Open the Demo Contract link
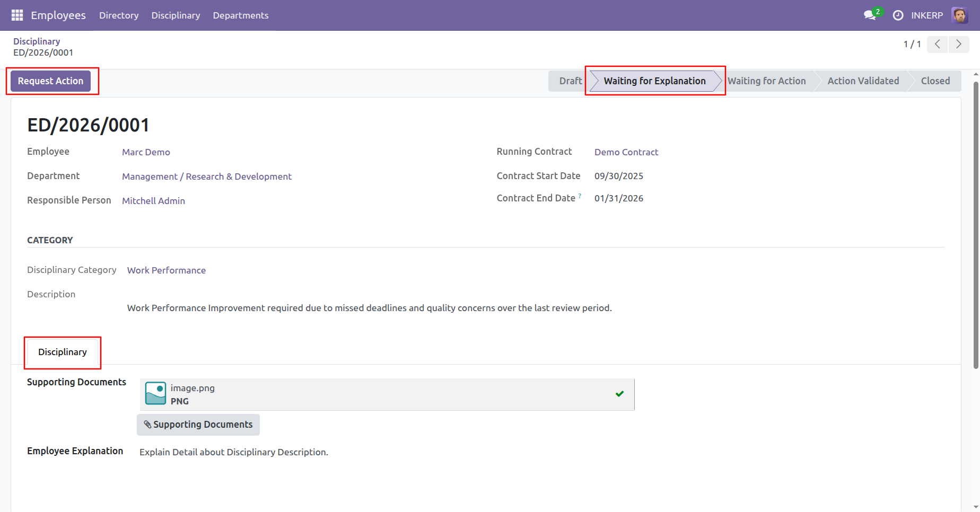 (626, 152)
